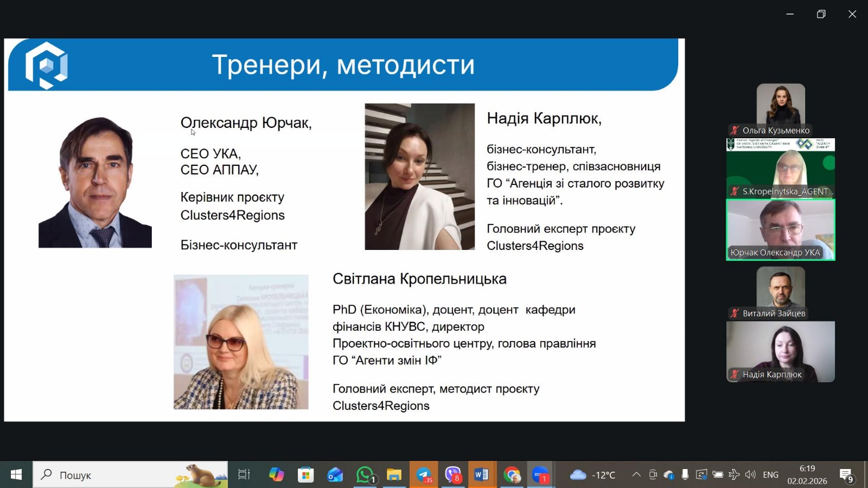Click the Пошук search box

130,475
